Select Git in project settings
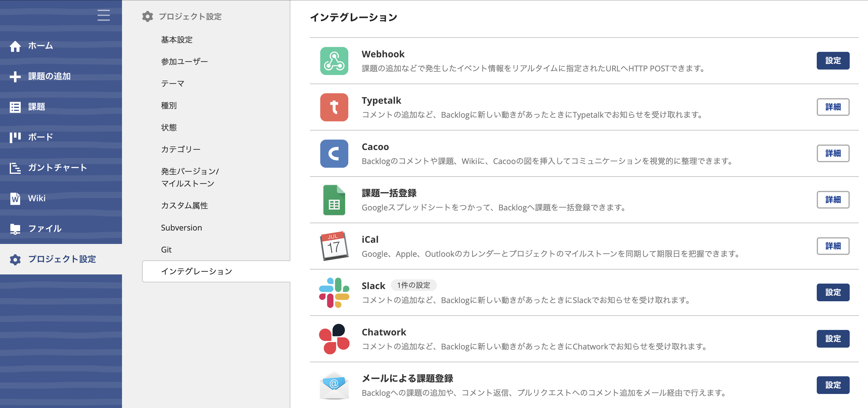 (167, 250)
